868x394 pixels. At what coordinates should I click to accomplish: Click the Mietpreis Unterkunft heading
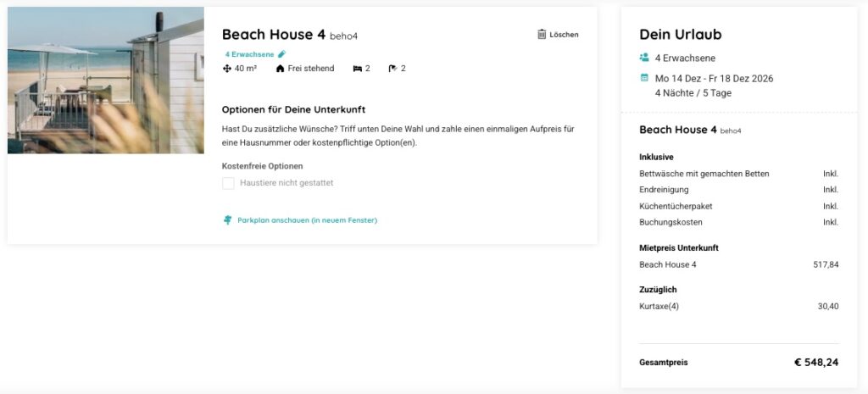point(679,248)
